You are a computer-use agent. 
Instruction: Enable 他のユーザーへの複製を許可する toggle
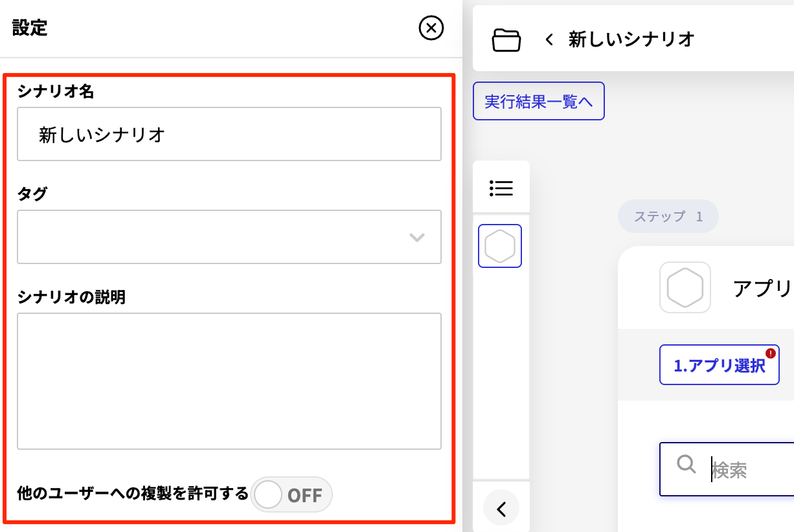point(292,494)
